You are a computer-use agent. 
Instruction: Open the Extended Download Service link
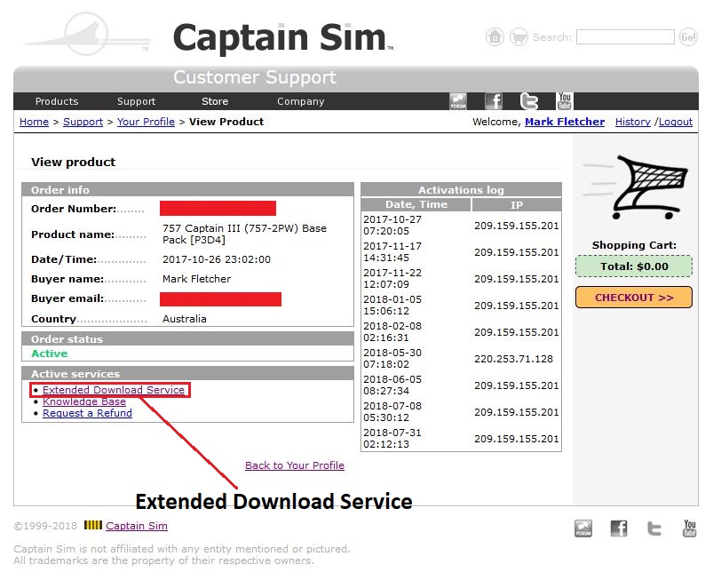pos(112,389)
